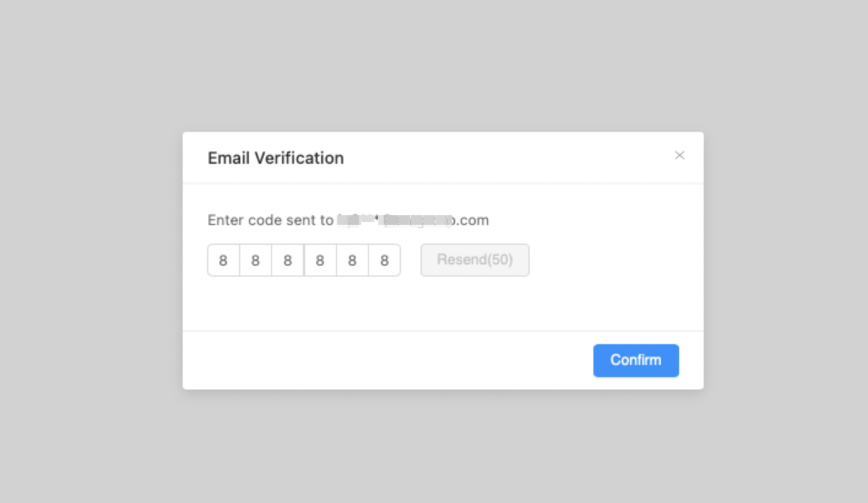The image size is (868, 503).
Task: Click the Email Verification dialog title
Action: [x=275, y=158]
